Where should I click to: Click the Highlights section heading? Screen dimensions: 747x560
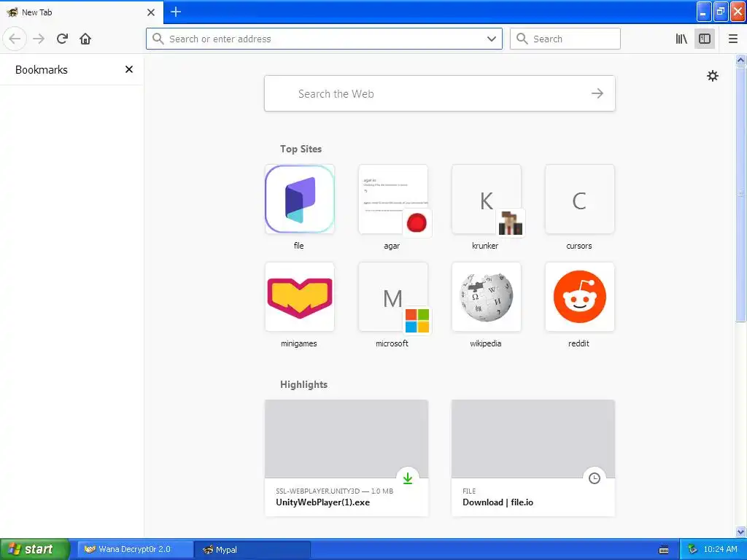[x=303, y=384]
